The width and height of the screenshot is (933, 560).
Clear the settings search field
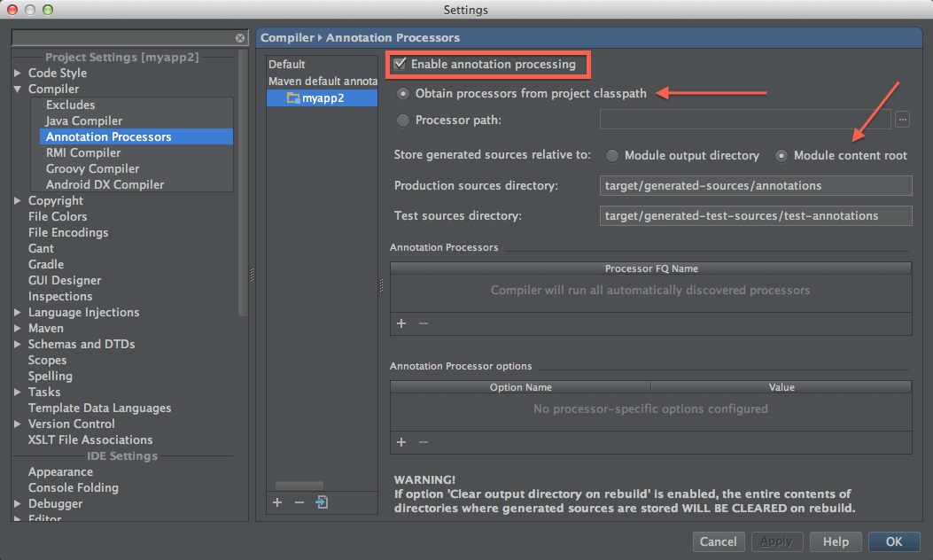pyautogui.click(x=238, y=38)
